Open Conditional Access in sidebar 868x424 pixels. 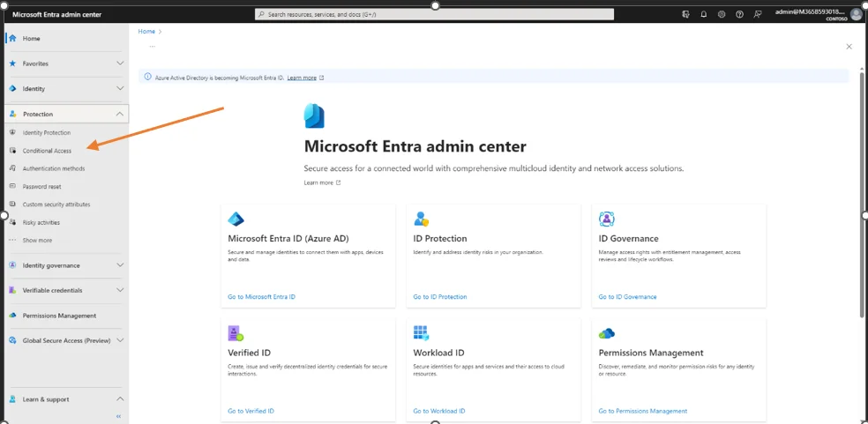pos(47,151)
